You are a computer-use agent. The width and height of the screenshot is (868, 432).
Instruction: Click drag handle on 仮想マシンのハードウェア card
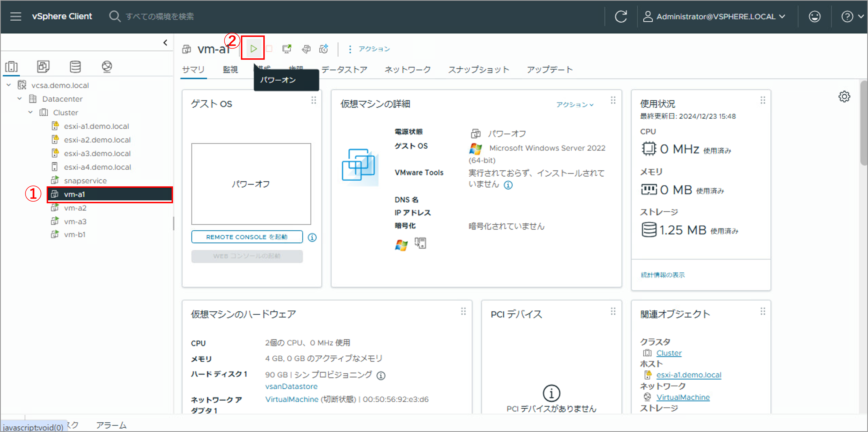[x=463, y=311]
